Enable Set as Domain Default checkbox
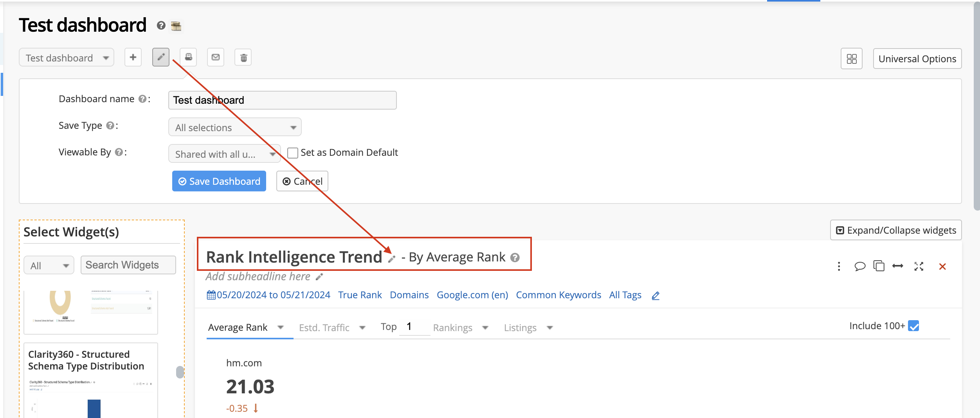Screen dimensions: 980x418 pos(293,153)
